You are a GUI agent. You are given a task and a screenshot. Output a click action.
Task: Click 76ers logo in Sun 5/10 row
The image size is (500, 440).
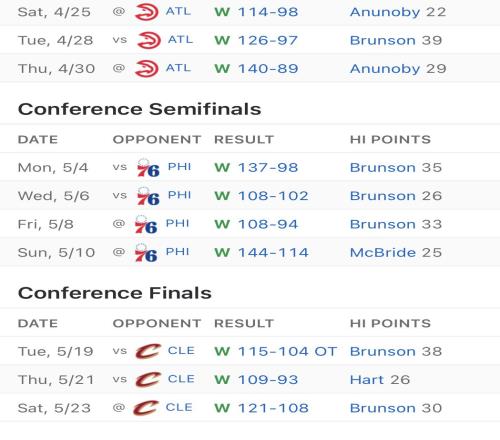coord(146,253)
